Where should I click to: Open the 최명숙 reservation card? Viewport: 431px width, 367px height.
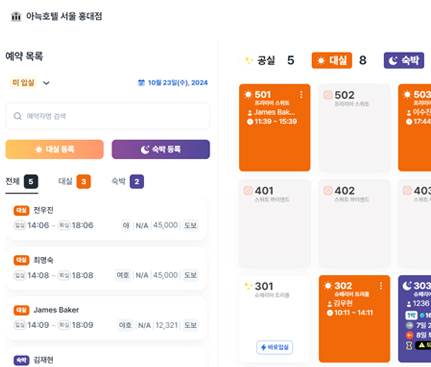tap(107, 268)
